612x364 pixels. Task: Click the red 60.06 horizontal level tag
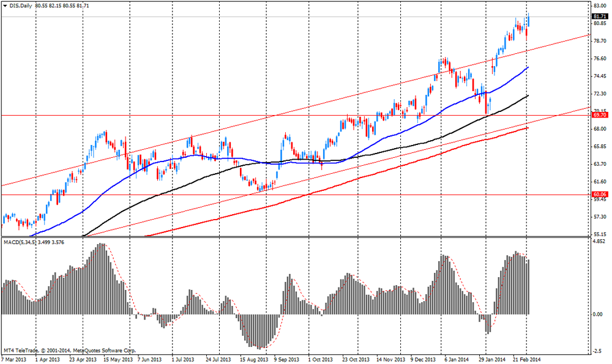coord(600,195)
